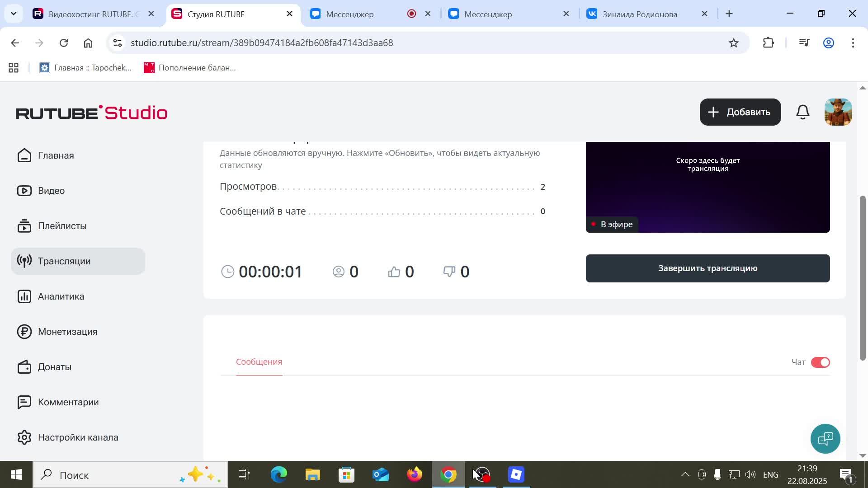This screenshot has height=488, width=868.
Task: Open Комментарии in the sidebar
Action: tap(68, 402)
